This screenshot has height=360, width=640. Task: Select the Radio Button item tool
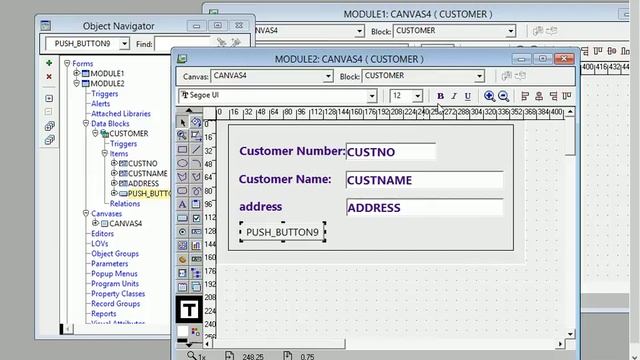182,232
